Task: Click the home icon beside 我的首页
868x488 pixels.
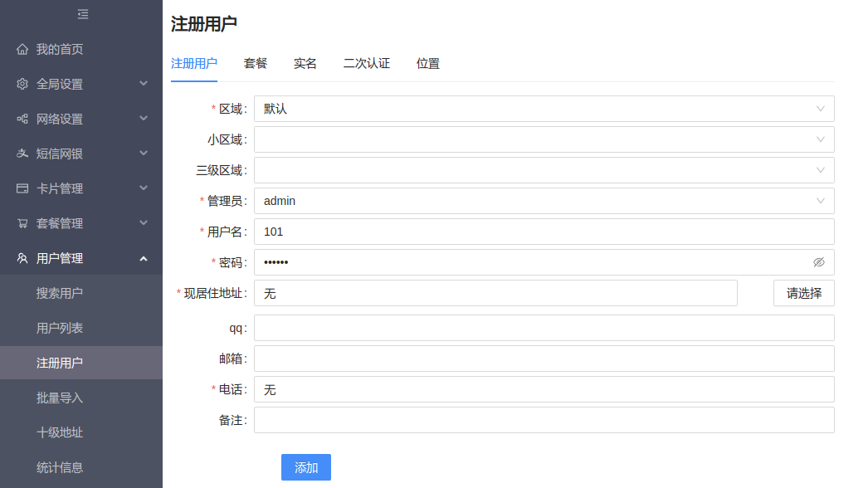Action: [22, 49]
